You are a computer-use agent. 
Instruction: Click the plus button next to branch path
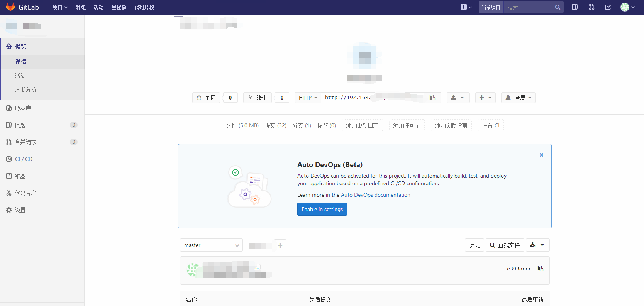coord(280,245)
